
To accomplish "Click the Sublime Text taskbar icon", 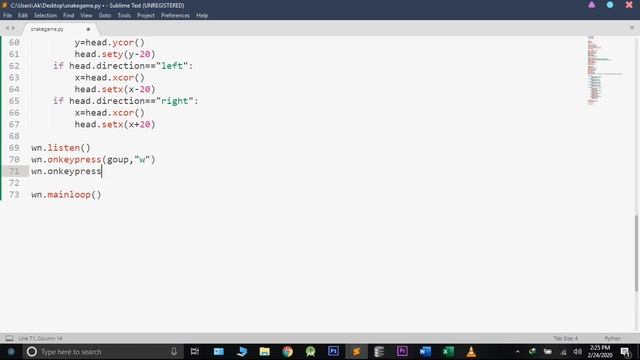I will coord(356,351).
